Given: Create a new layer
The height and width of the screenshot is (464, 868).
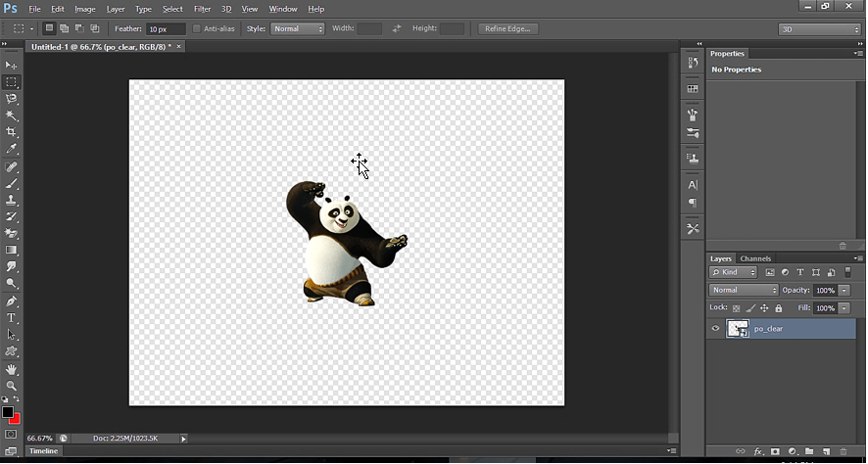Looking at the screenshot, I should [827, 451].
